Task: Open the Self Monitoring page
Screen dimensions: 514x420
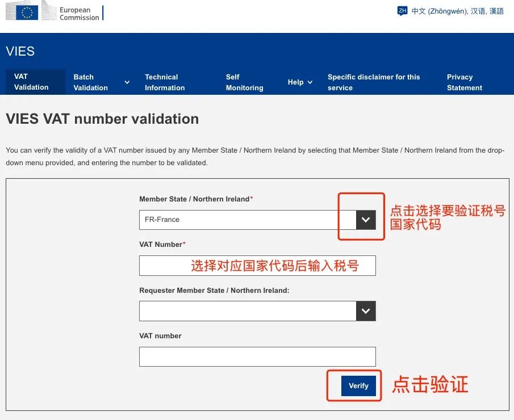Action: click(244, 82)
